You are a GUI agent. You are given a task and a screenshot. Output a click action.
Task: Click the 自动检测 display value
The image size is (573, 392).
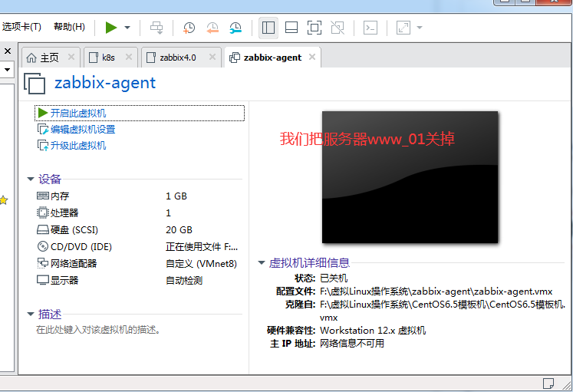(x=184, y=281)
